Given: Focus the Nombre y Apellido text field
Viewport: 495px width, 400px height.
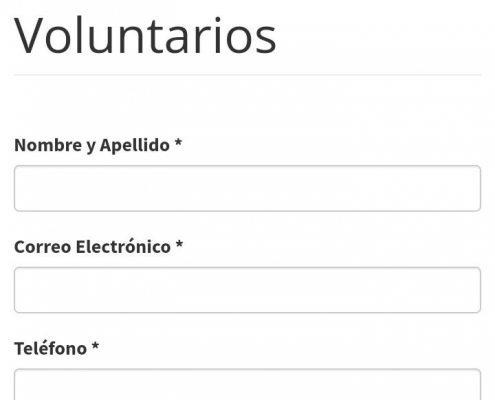Looking at the screenshot, I should (247, 188).
